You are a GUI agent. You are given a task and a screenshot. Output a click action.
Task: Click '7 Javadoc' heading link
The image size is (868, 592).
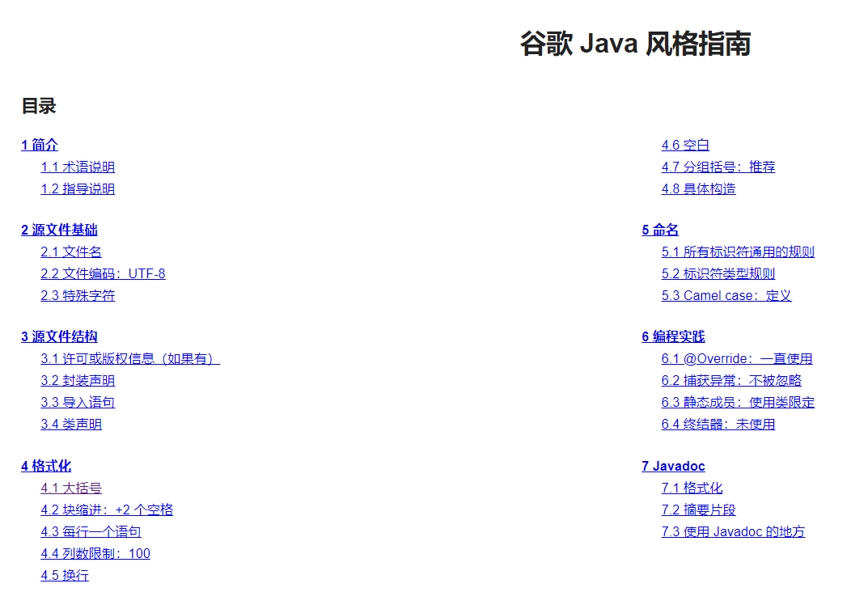673,467
